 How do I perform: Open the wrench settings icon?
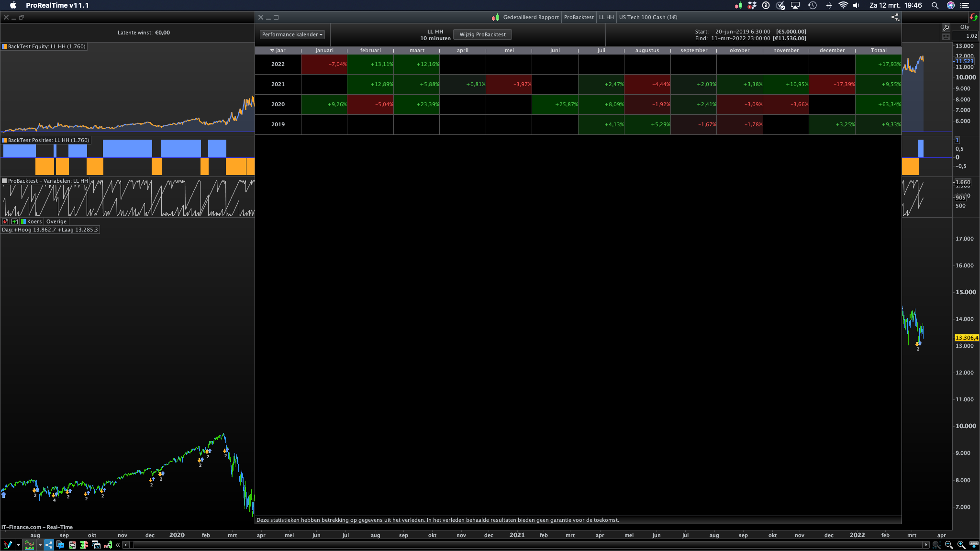click(946, 28)
